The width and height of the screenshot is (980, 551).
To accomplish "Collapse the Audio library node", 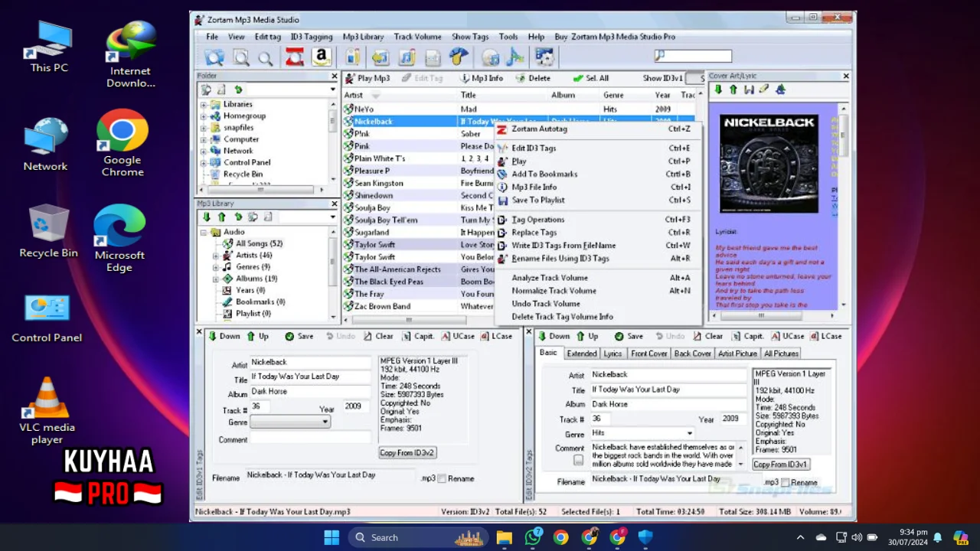I will coord(204,232).
